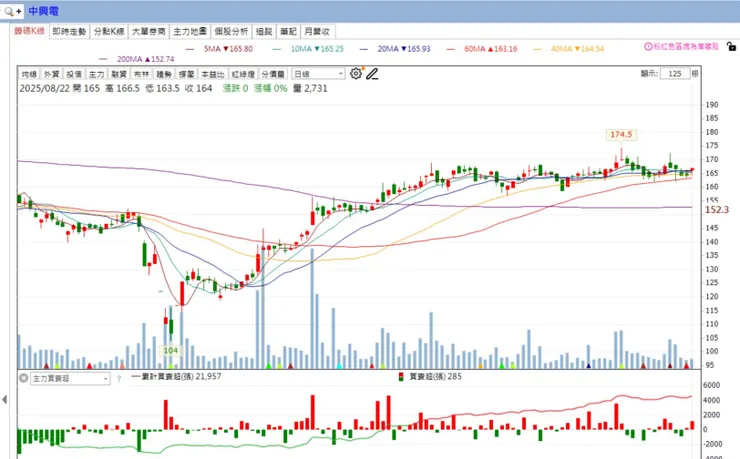Open the 追蹤 tab
Viewport: 740px width, 459px height.
pos(264,32)
